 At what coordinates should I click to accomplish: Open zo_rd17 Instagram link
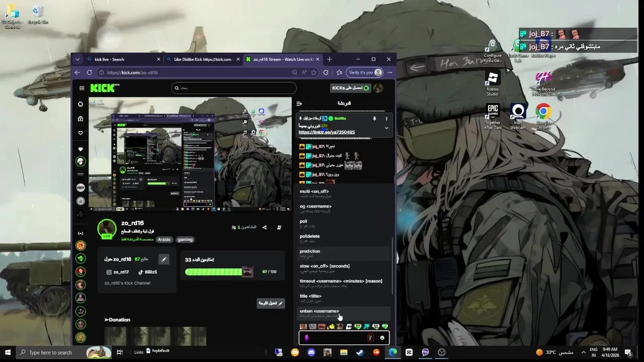118,272
